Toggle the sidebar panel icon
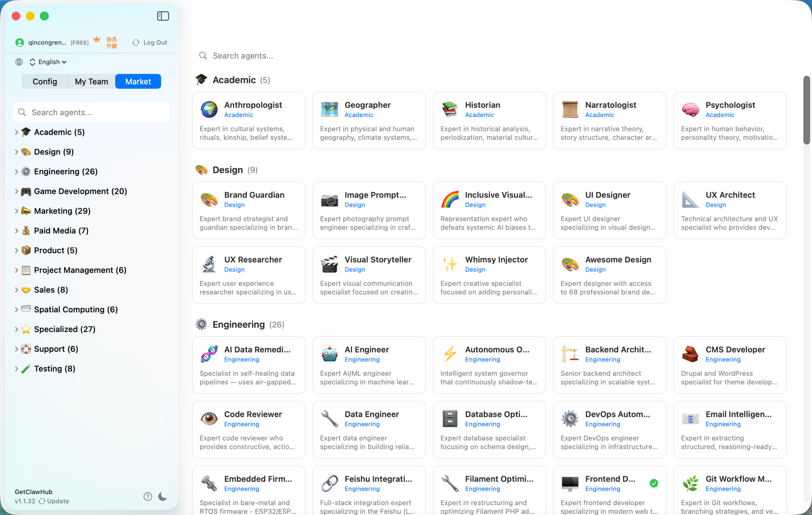812x515 pixels. pos(163,16)
